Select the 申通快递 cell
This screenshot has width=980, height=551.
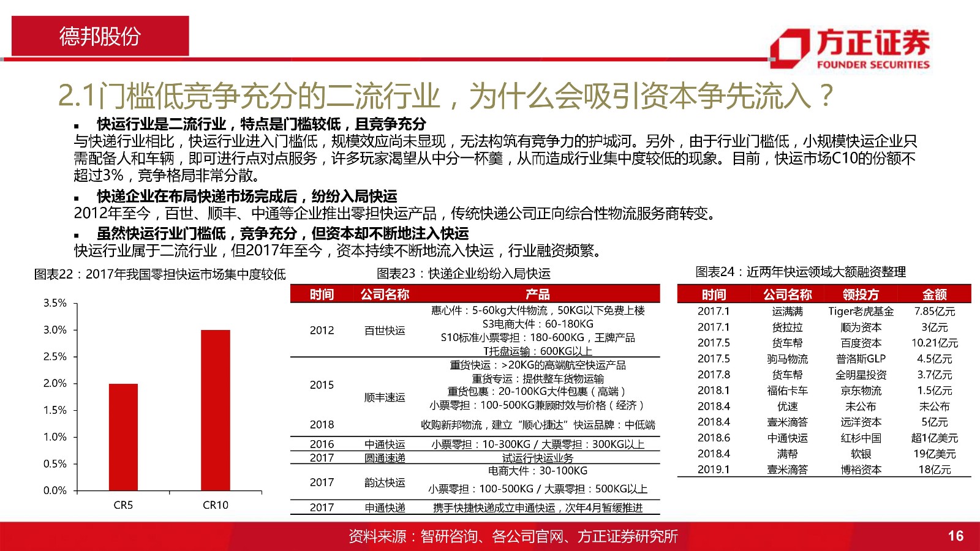tap(385, 508)
